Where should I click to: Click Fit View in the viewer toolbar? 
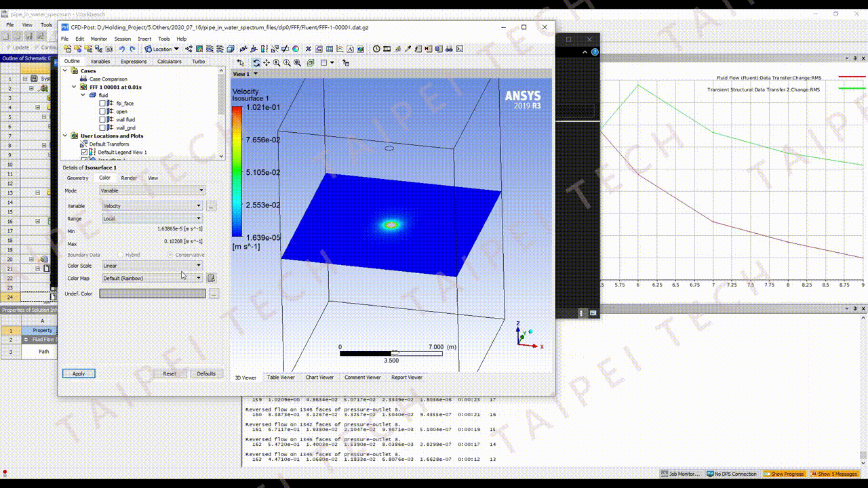(x=297, y=62)
